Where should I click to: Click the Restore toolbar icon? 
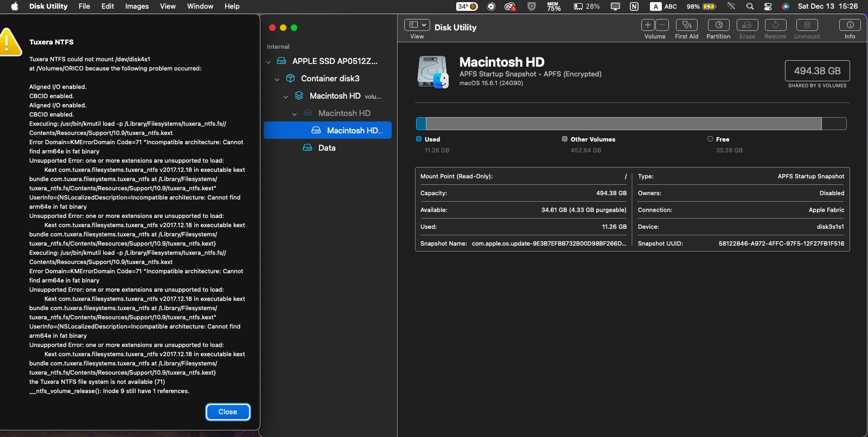pos(775,25)
